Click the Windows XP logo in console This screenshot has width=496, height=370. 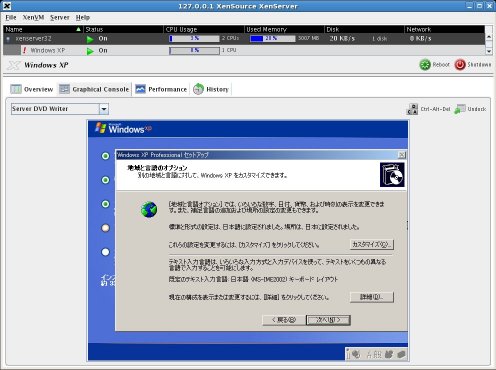click(123, 128)
